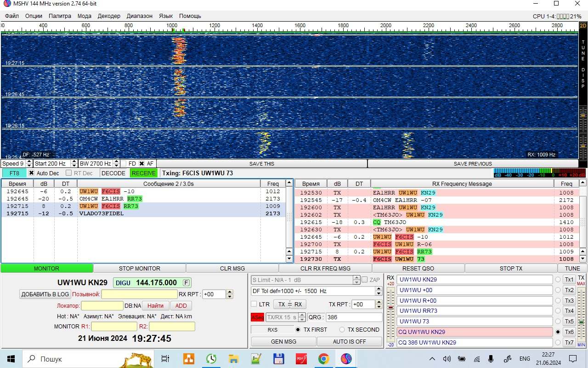Open Task View from the taskbar
588x368 pixels.
pos(165,359)
